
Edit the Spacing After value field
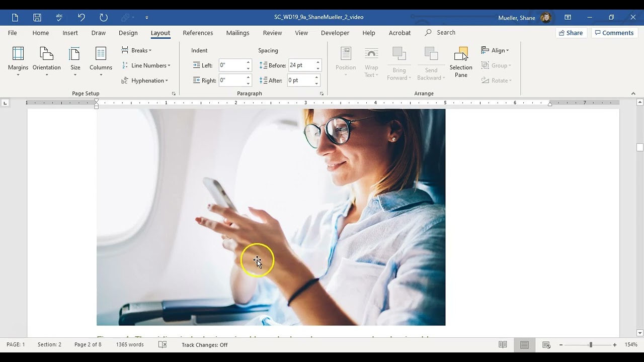tap(300, 80)
